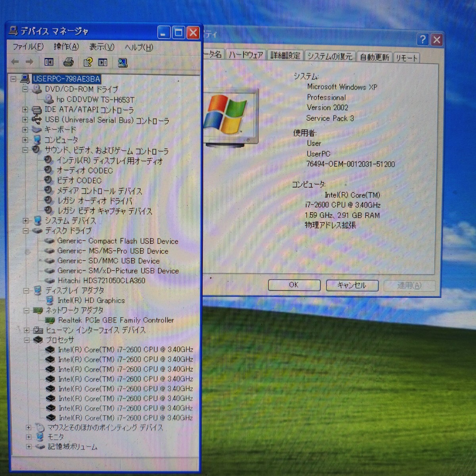Expand the コンピュータ node
Image resolution: width=476 pixels, height=476 pixels.
[x=25, y=140]
